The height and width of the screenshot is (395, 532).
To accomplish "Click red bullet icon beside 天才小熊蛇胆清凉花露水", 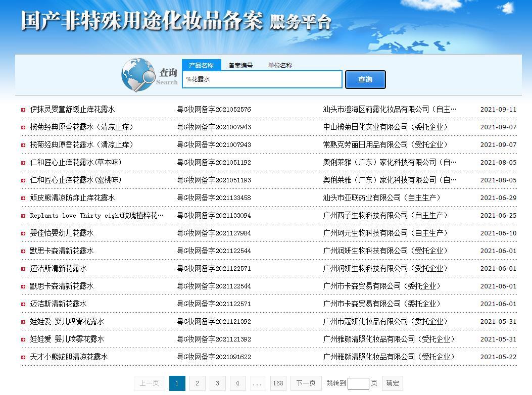I will (x=23, y=357).
